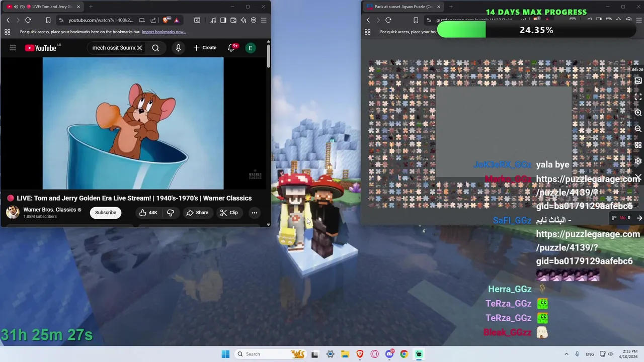Go back in the YouTube browser window
Image resolution: width=644 pixels, height=362 pixels.
pos(8,20)
